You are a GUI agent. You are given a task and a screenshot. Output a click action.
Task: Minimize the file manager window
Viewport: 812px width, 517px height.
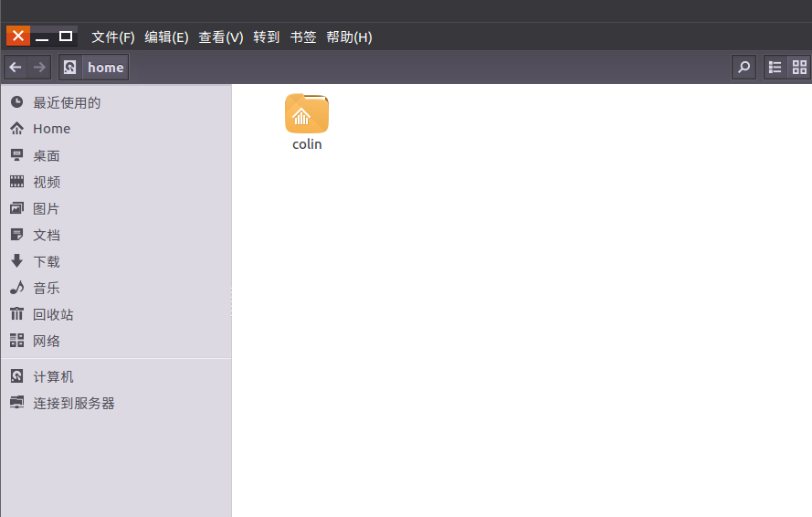pyautogui.click(x=42, y=37)
